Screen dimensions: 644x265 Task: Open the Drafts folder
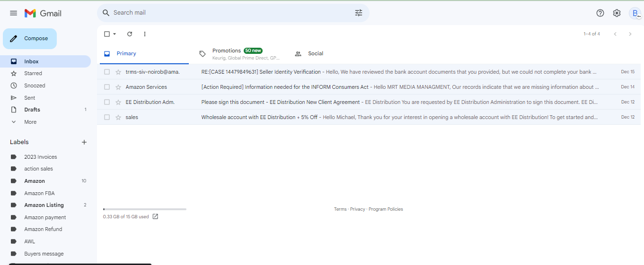pos(45,110)
